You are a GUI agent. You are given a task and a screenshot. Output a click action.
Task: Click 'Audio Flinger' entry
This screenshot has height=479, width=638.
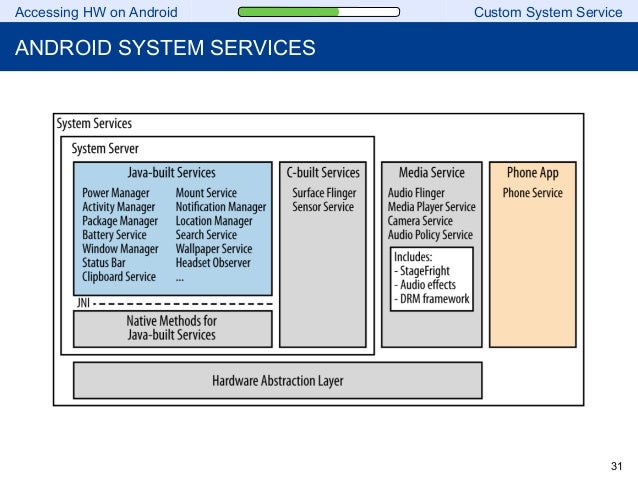tap(416, 193)
